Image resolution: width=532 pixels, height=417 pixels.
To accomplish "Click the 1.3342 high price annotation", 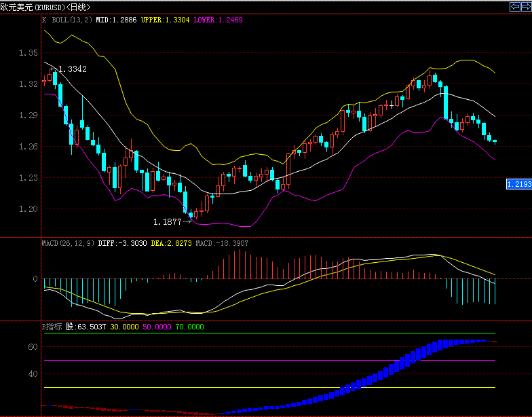I will point(72,69).
